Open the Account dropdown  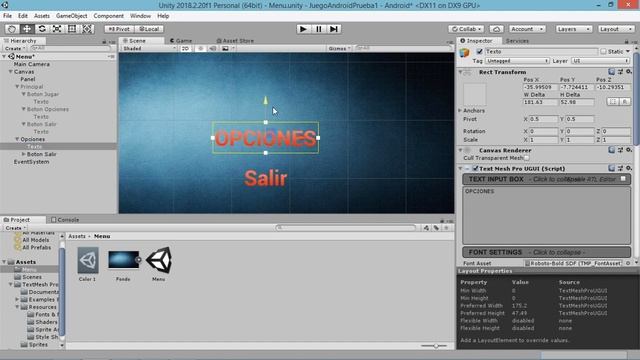tap(527, 29)
